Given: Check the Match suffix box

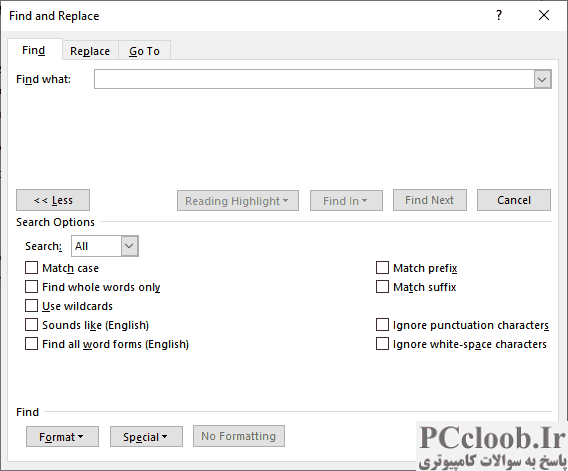Looking at the screenshot, I should tap(382, 287).
